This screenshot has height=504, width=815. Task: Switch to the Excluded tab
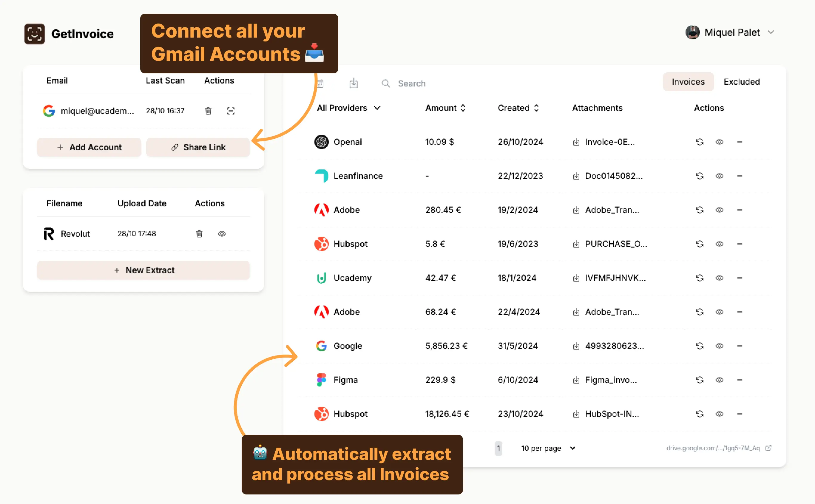coord(741,82)
